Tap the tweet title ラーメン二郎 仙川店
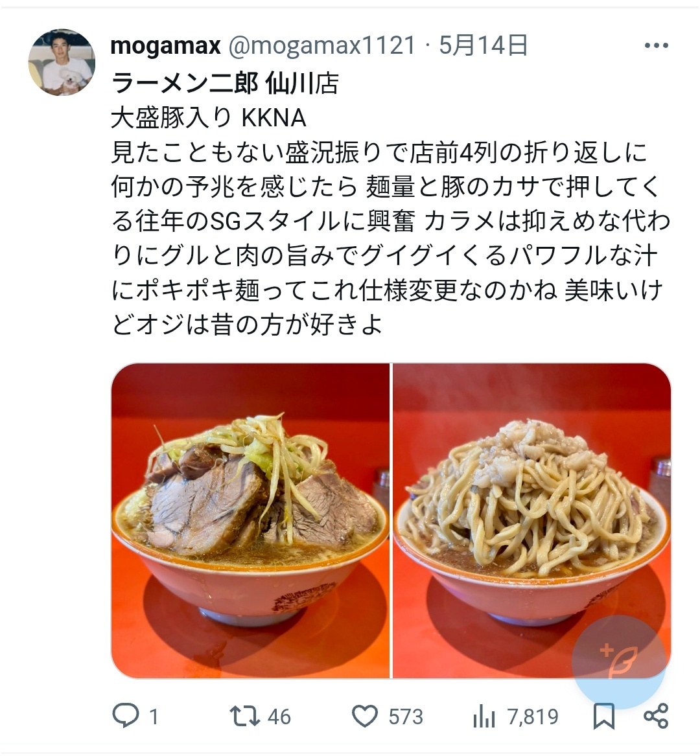 (x=225, y=84)
